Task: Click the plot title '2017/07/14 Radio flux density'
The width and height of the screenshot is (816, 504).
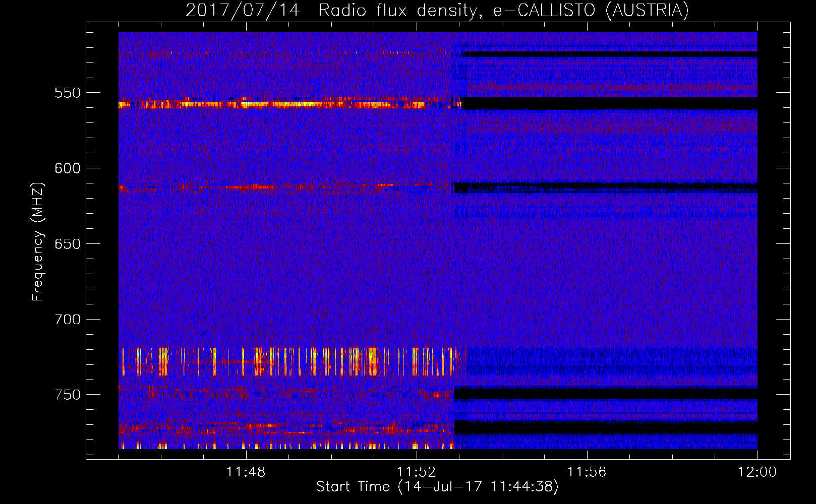Action: [x=437, y=10]
